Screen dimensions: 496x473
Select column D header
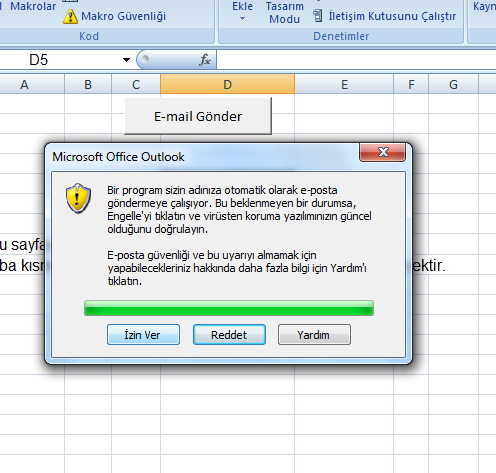(227, 85)
